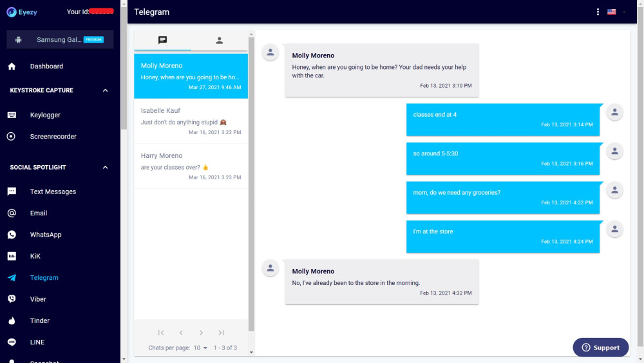This screenshot has width=644, height=363.
Task: Click the Email at-sign icon
Action: [12, 213]
